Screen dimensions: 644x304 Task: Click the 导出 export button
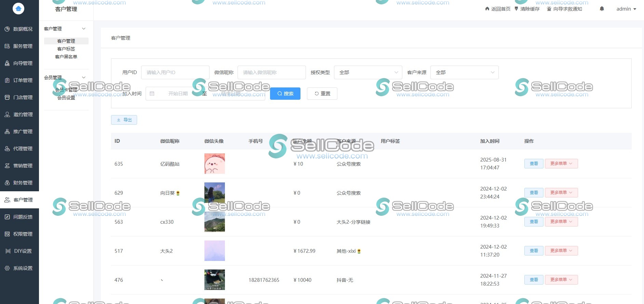(124, 120)
